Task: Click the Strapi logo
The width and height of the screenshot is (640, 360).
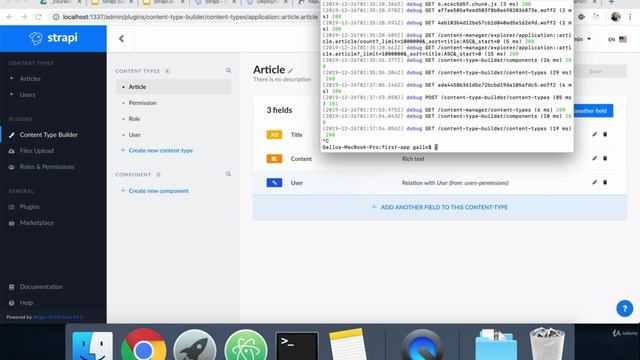Action: point(53,38)
